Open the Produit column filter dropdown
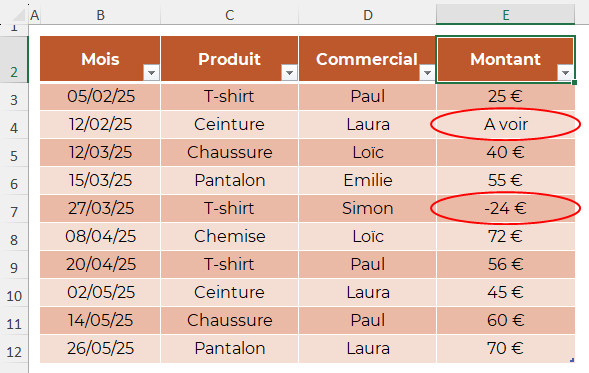The height and width of the screenshot is (373, 589). [289, 72]
